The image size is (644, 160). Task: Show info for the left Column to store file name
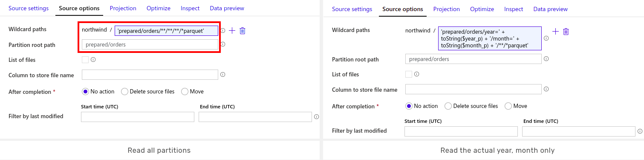click(223, 75)
